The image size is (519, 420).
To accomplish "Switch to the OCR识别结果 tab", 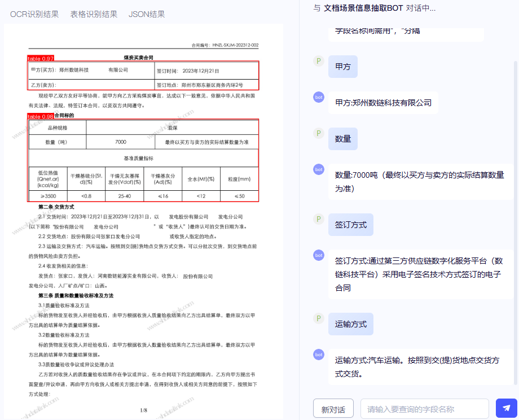I will pyautogui.click(x=34, y=14).
